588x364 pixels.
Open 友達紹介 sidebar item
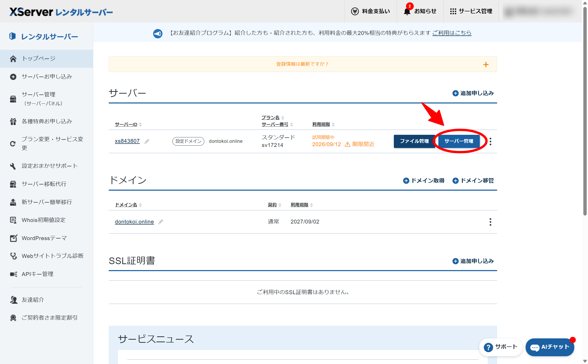pos(47,300)
